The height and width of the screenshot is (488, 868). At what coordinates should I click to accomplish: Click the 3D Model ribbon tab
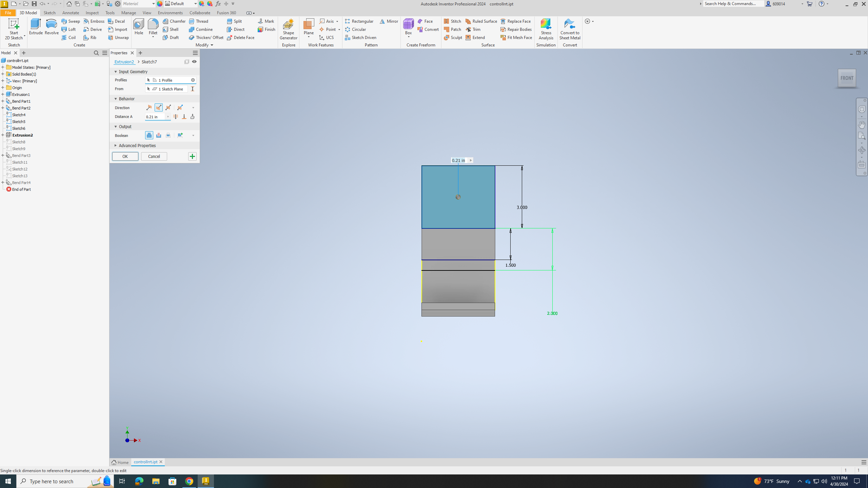28,13
